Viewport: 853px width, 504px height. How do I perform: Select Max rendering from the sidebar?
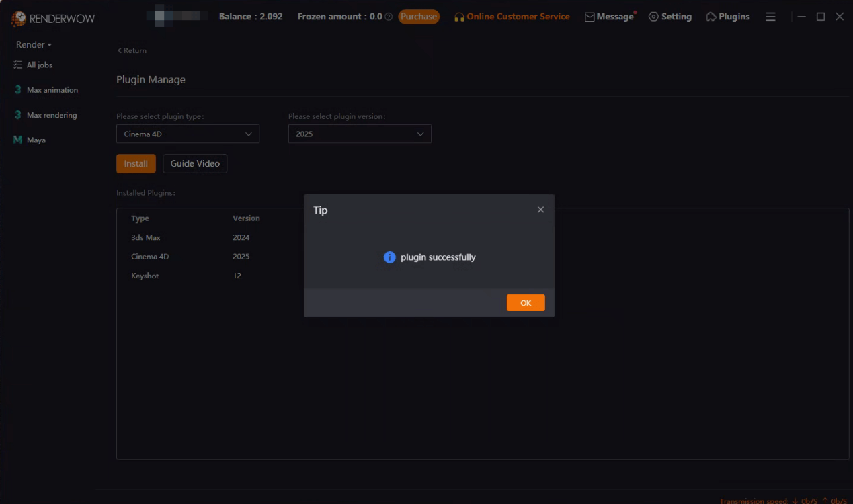coord(46,114)
